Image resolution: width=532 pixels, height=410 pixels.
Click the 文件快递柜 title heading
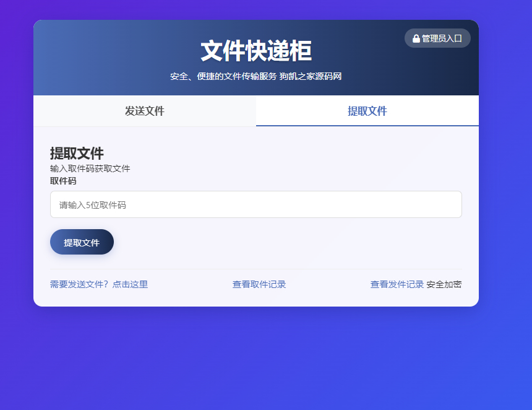tap(256, 51)
